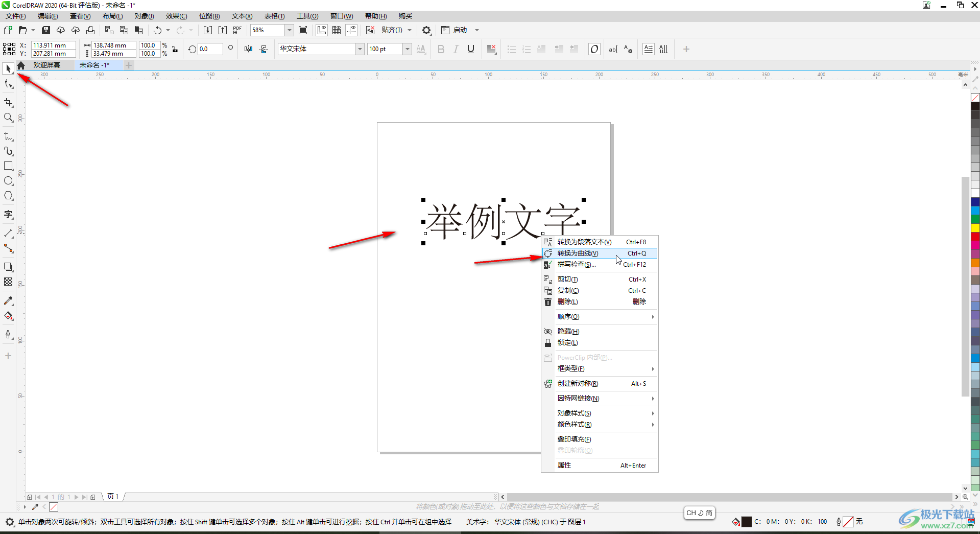Expand the 顺序(O) submenu
The image size is (980, 534).
(600, 317)
